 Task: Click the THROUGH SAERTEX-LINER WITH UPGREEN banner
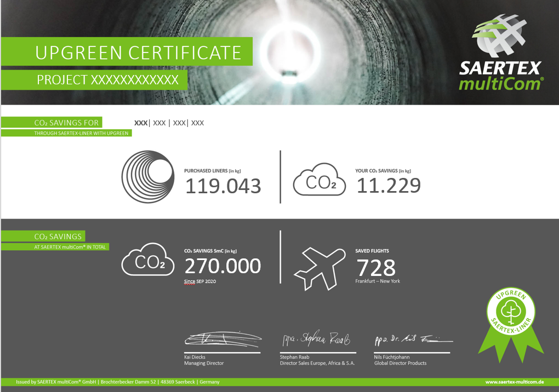pos(67,133)
